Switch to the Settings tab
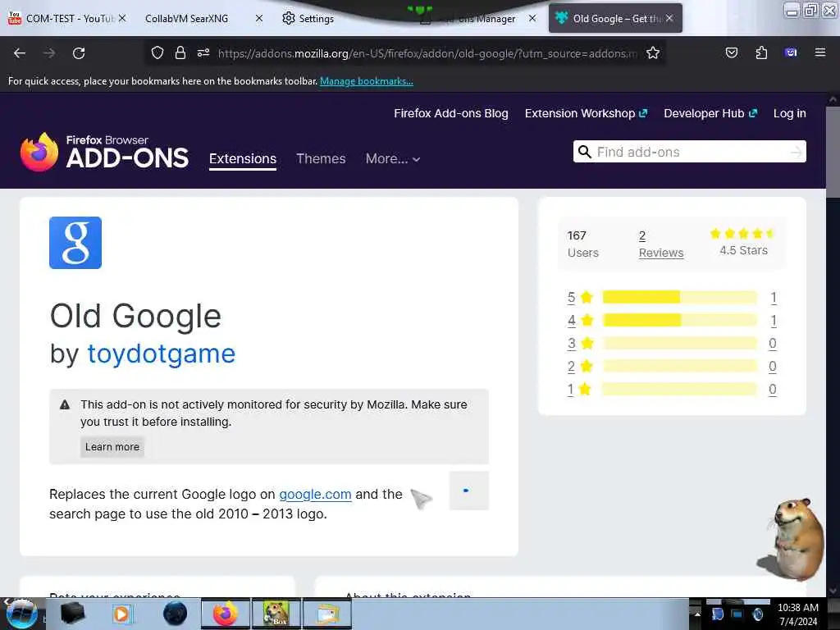840x630 pixels. (x=308, y=18)
